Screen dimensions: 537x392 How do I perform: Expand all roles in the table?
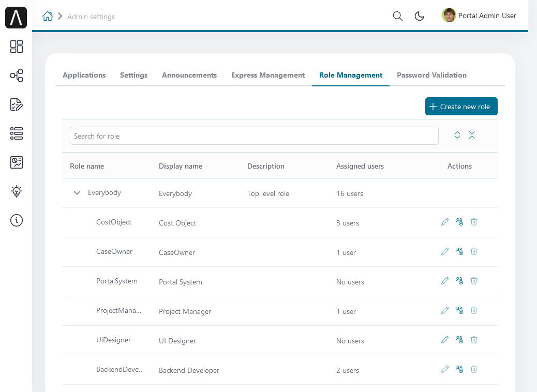(457, 135)
